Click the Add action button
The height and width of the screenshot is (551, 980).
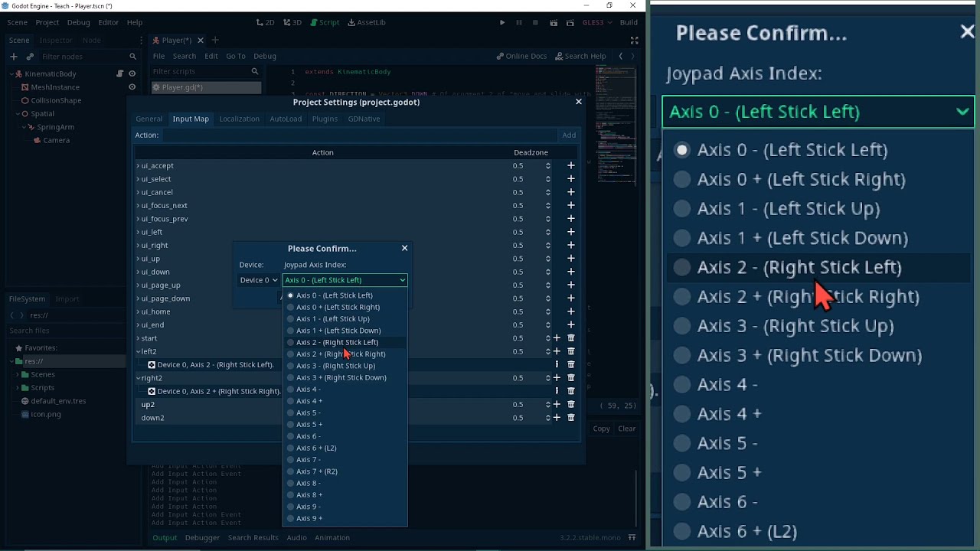point(569,135)
